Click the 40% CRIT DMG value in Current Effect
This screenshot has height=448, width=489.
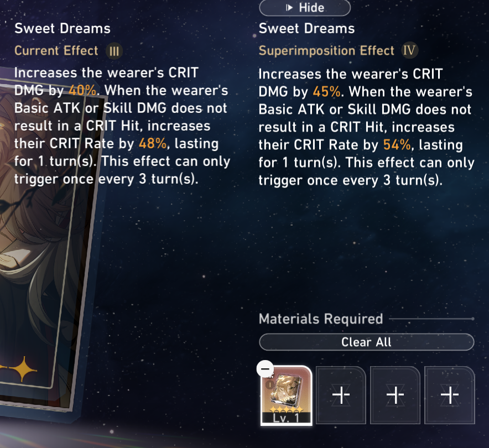tap(82, 90)
